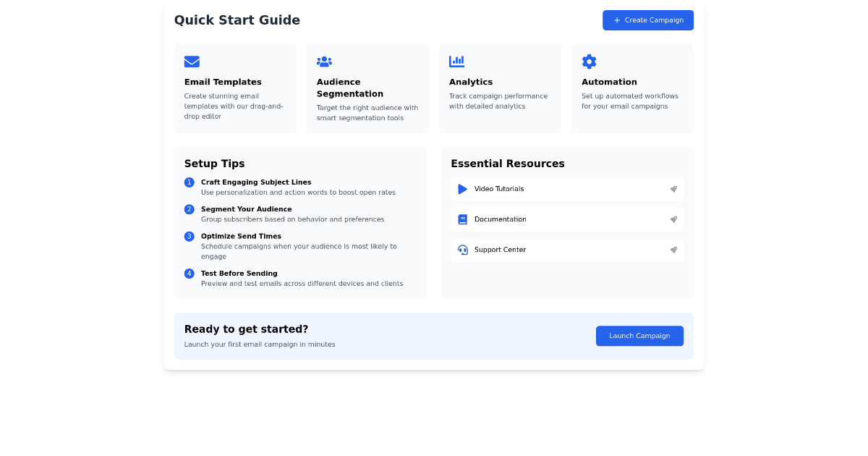Click the gear icon above Automation
Screen dimensions: 868x456
coord(589,62)
